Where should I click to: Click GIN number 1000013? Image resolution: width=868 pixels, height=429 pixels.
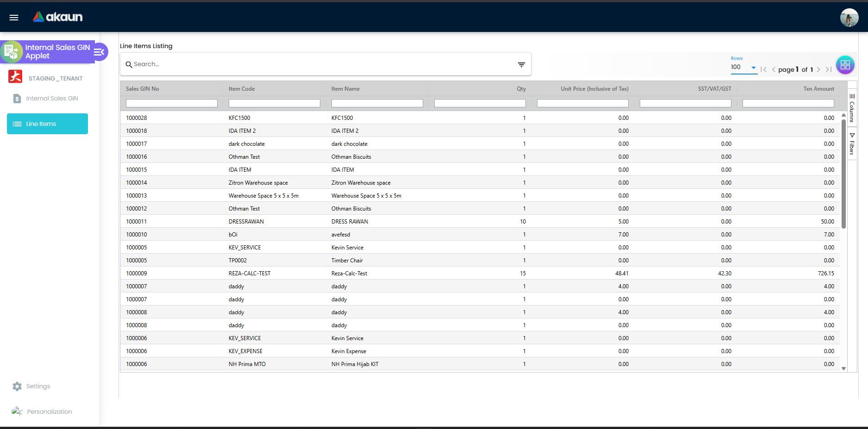[137, 196]
